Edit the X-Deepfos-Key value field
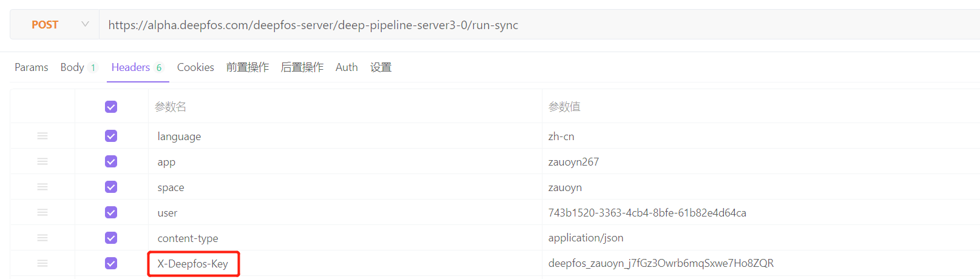Image resolution: width=980 pixels, height=279 pixels. point(661,263)
